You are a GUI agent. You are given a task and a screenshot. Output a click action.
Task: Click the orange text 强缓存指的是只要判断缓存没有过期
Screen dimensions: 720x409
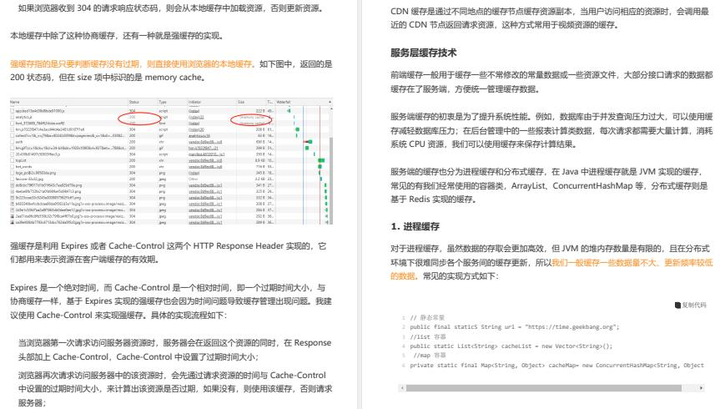(76, 64)
